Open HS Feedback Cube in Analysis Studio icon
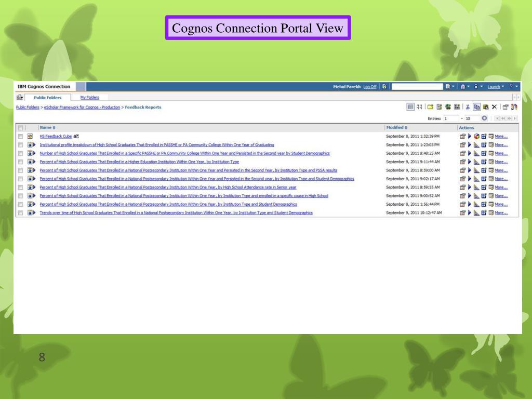Screen dimensions: 532x399 tap(477, 137)
